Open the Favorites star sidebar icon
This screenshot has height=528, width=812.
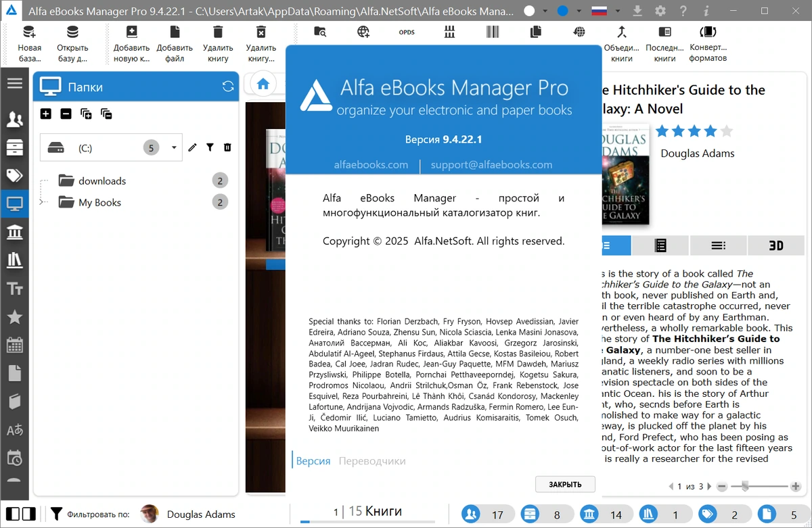point(14,317)
